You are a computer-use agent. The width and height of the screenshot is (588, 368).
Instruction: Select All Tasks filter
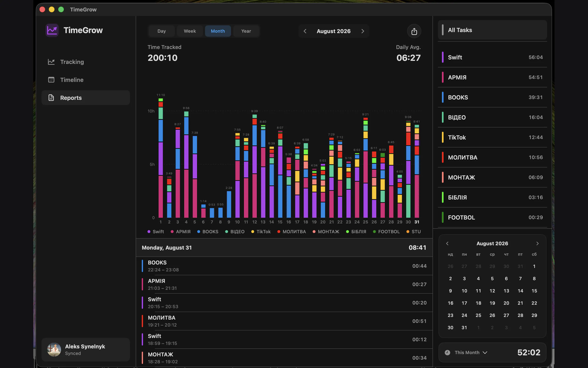[x=492, y=30]
